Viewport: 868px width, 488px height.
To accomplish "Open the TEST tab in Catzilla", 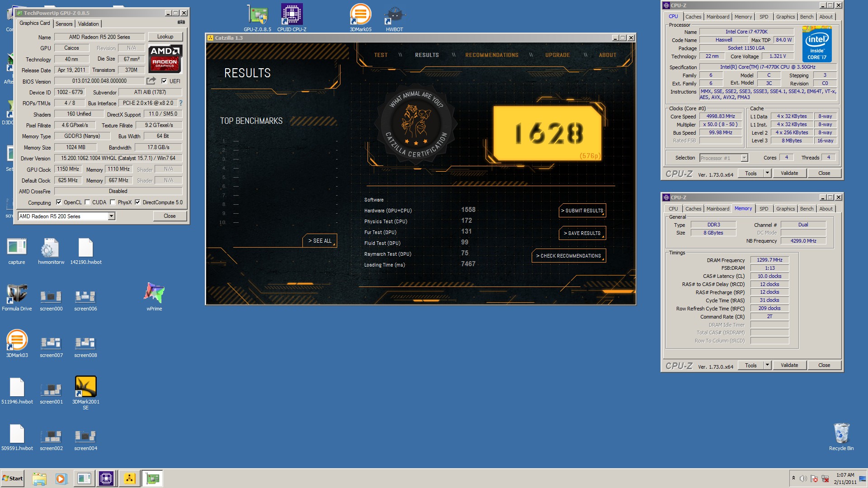I will click(x=381, y=55).
